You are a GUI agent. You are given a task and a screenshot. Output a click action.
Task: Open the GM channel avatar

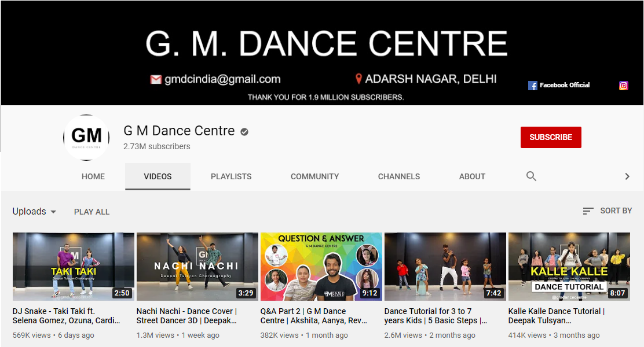click(x=86, y=138)
